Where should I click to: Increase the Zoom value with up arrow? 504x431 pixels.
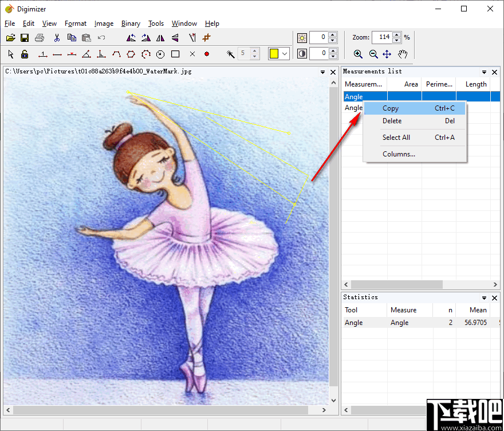[x=397, y=34]
